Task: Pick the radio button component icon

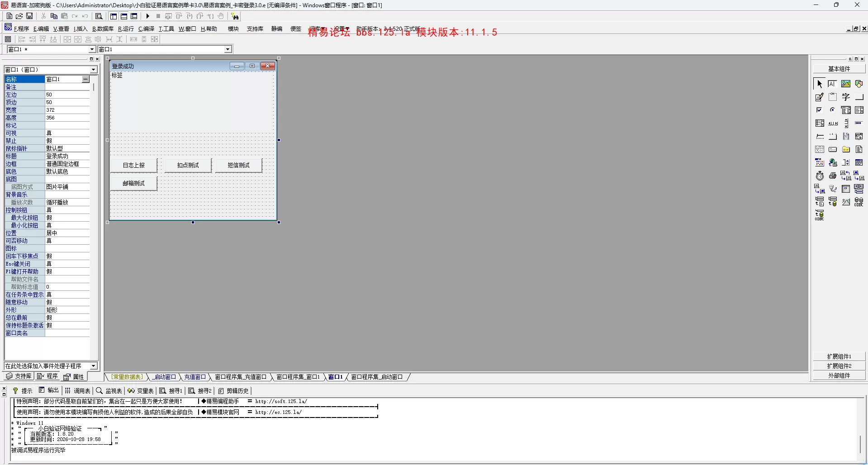Action: click(833, 110)
